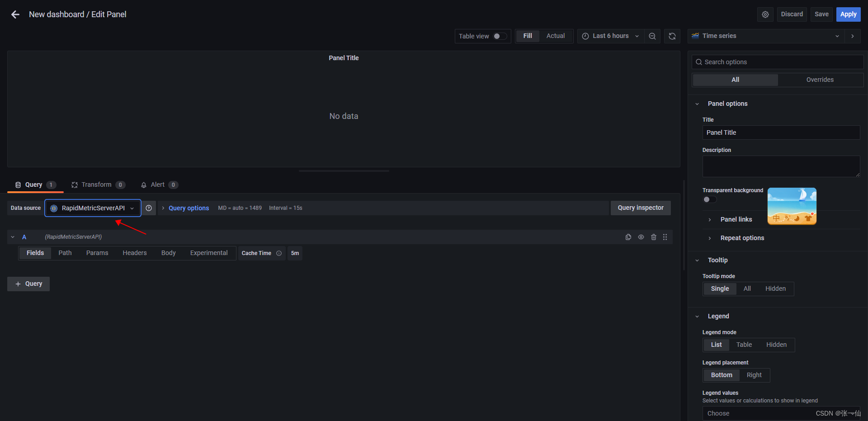Open the Headers tab in query editor
Screen dimensions: 868x421
[x=134, y=253]
